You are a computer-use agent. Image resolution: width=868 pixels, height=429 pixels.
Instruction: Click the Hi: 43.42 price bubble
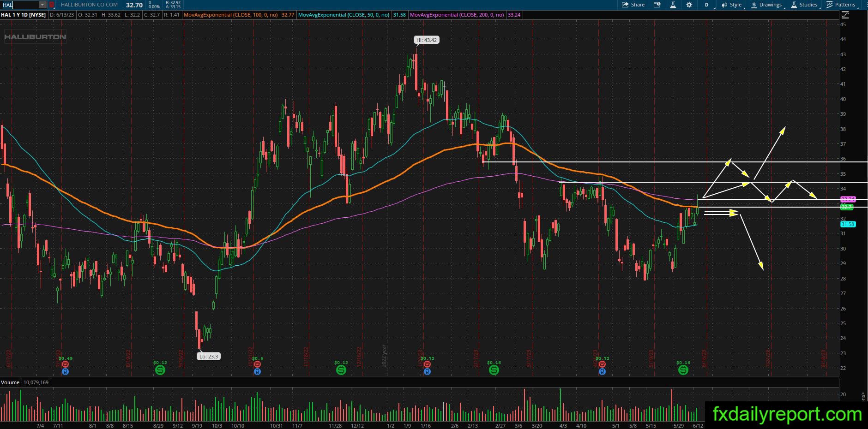[x=426, y=40]
